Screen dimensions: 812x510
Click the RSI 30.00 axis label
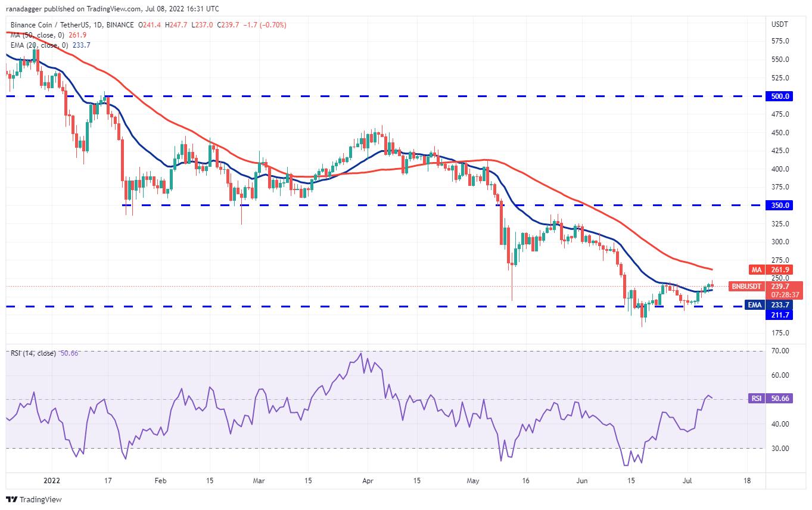coord(780,449)
